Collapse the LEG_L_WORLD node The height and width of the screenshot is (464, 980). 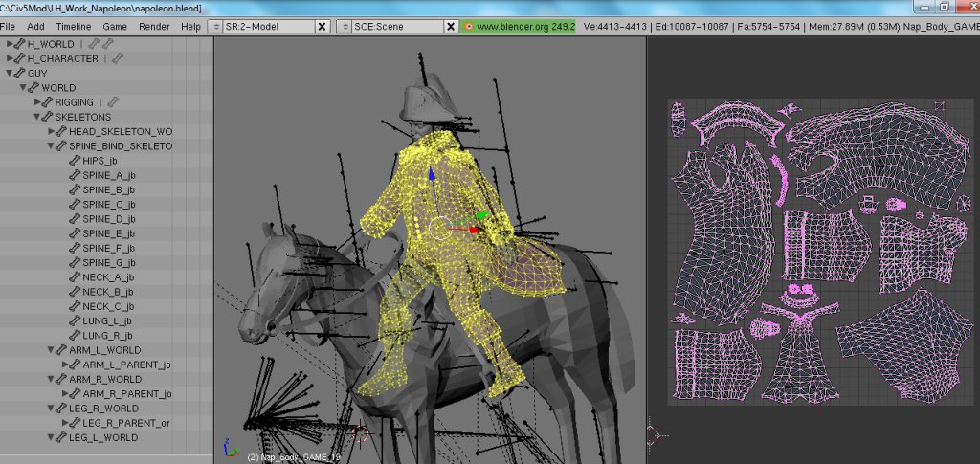pyautogui.click(x=51, y=438)
